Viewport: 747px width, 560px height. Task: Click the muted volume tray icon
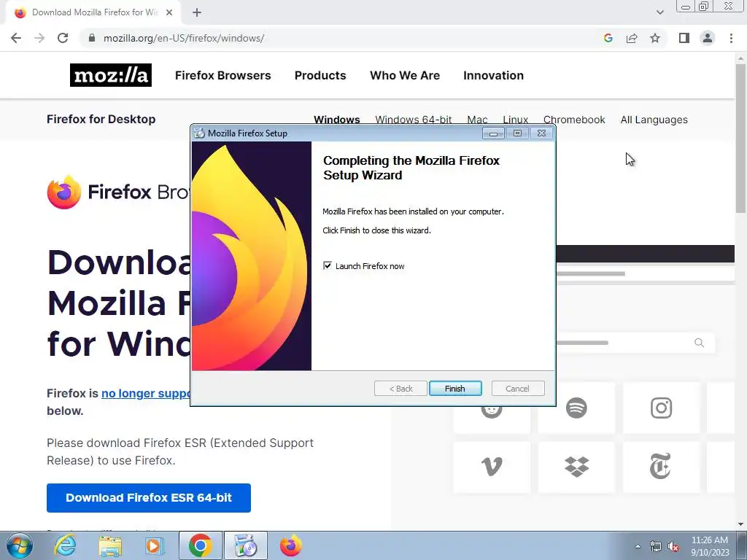673,546
